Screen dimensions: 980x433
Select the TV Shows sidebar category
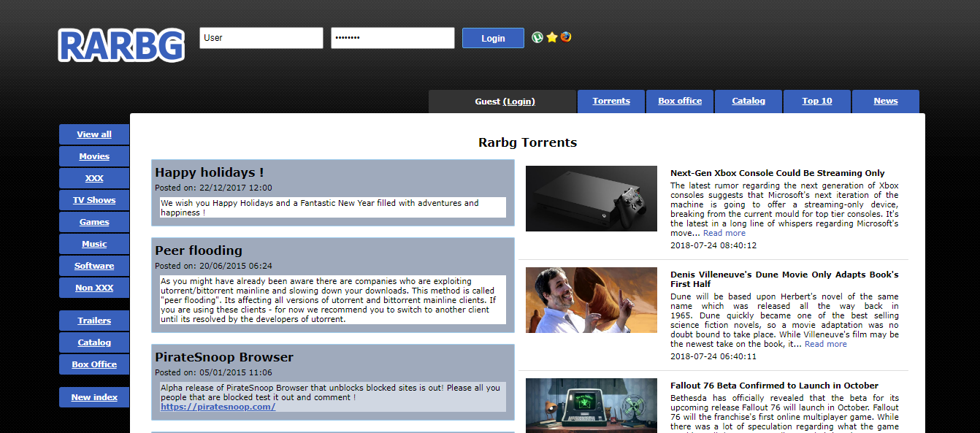coord(94,200)
